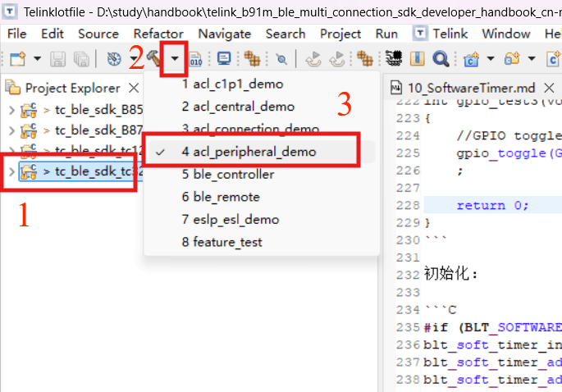Choose 3 acl_connection_demo build configuration
Image resolution: width=562 pixels, height=392 pixels.
tap(261, 129)
